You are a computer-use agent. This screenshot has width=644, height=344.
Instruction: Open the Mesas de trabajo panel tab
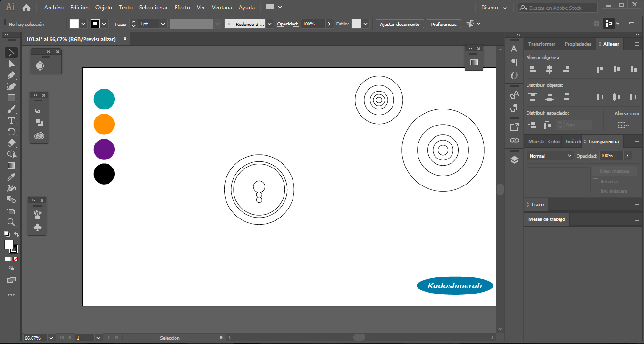(x=547, y=219)
